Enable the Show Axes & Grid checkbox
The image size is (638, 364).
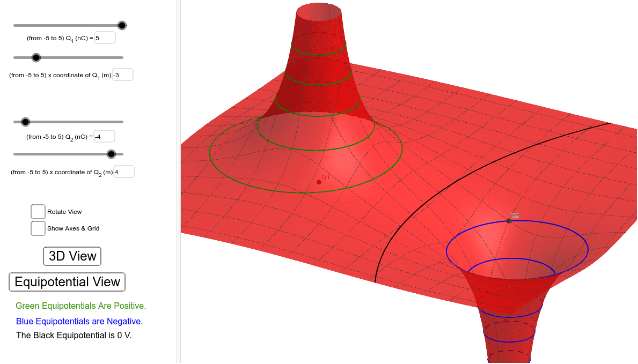point(38,228)
